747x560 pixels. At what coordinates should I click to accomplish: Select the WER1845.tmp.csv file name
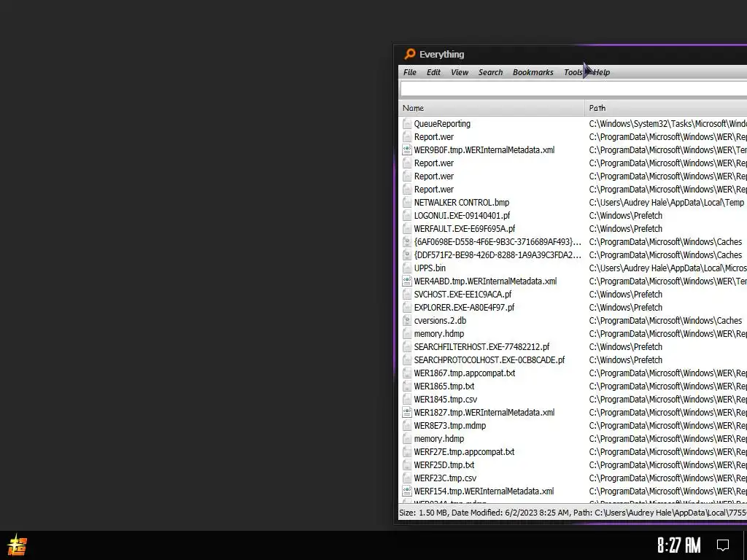click(x=446, y=400)
